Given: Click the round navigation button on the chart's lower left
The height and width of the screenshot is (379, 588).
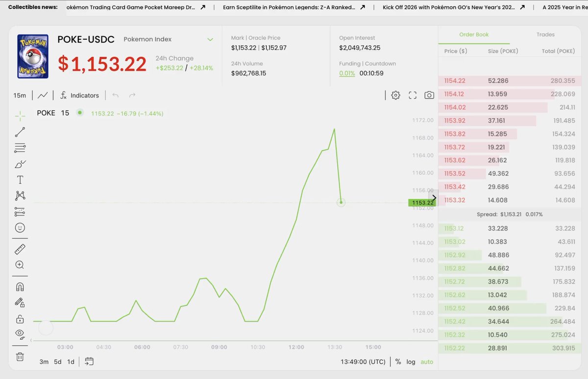Looking at the screenshot, I should point(46,328).
